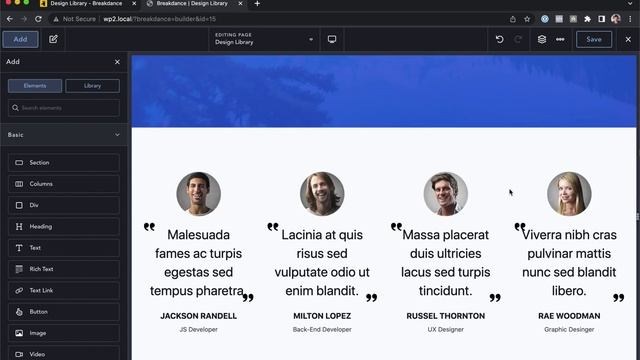The height and width of the screenshot is (360, 640).
Task: Add a Rich Text element
Action: (64, 269)
